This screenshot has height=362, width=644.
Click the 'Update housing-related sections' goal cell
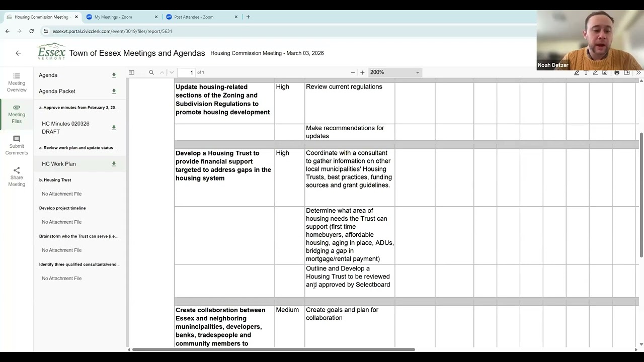[224, 103]
